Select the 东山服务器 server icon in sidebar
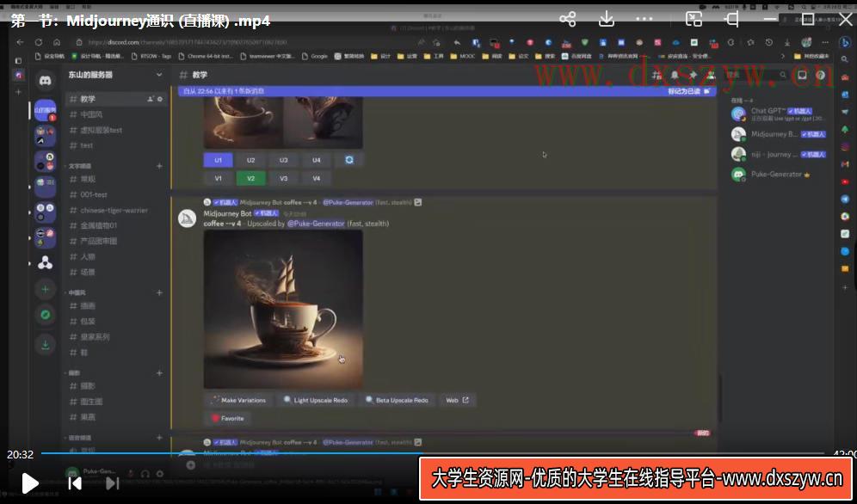Image resolution: width=857 pixels, height=504 pixels. coord(46,110)
